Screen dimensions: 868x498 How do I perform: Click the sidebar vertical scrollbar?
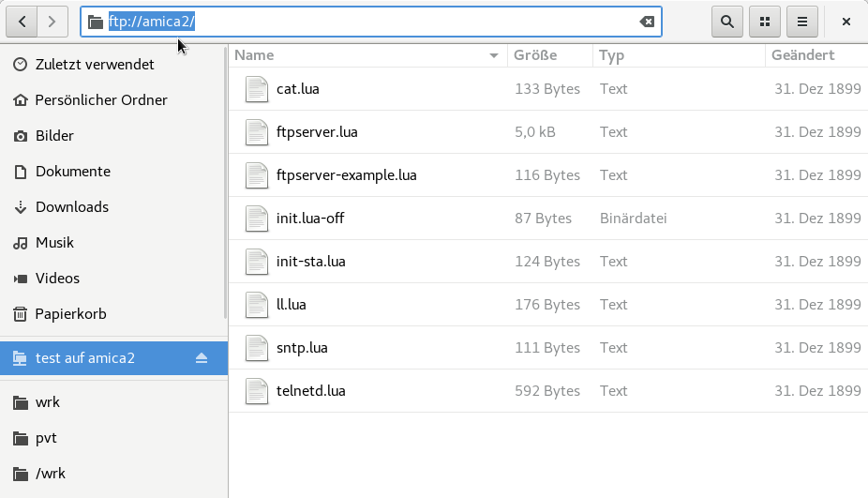point(224,188)
